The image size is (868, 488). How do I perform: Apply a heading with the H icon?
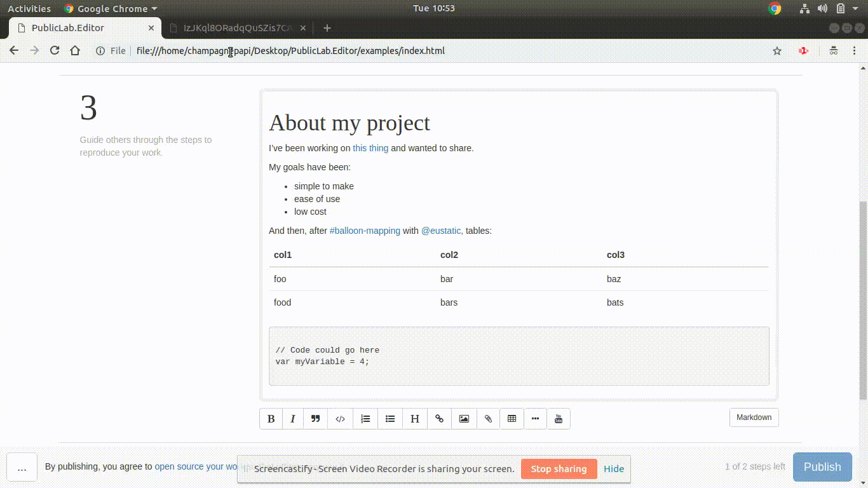point(415,419)
